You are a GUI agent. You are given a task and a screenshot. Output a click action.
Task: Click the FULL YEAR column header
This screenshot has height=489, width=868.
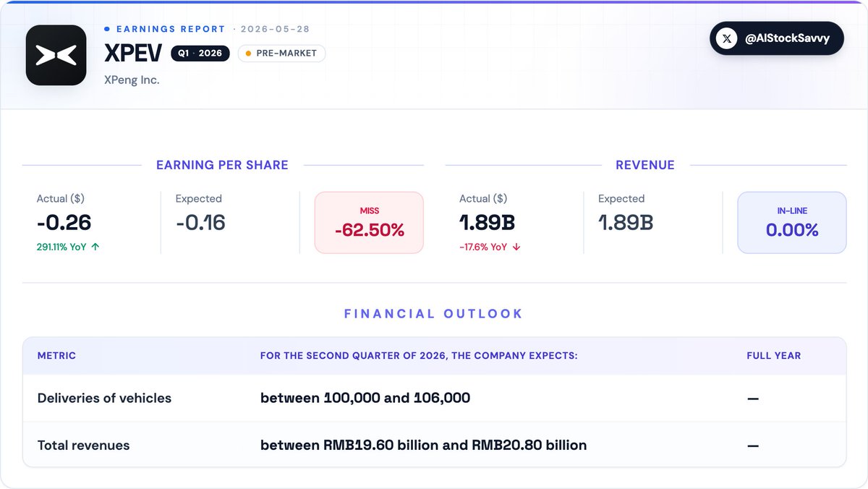[x=774, y=356]
